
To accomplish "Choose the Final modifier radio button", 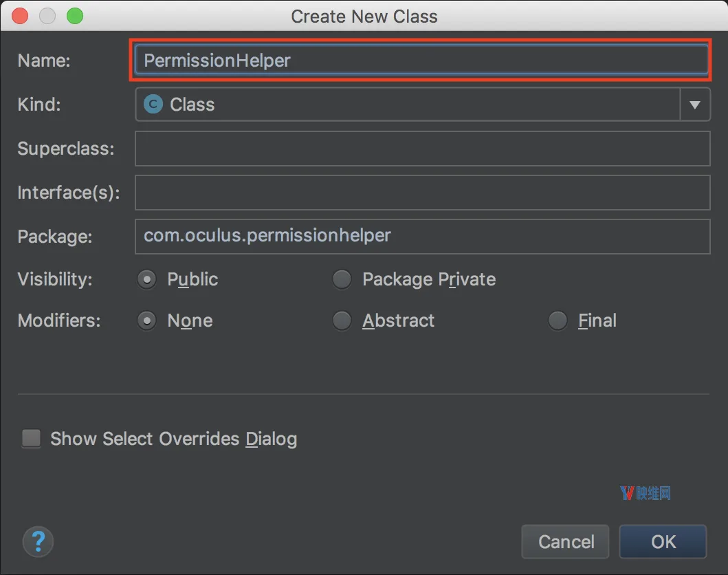I will click(558, 321).
